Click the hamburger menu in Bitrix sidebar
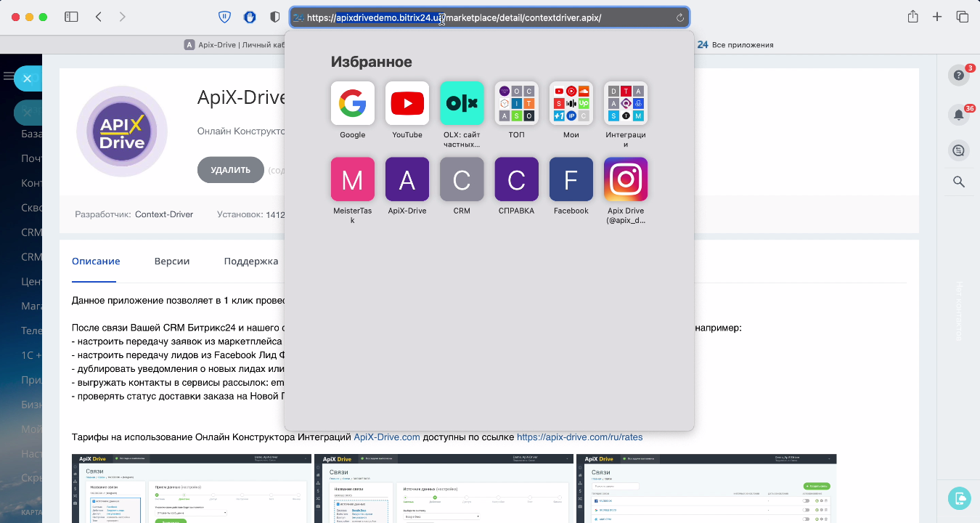 click(8, 76)
